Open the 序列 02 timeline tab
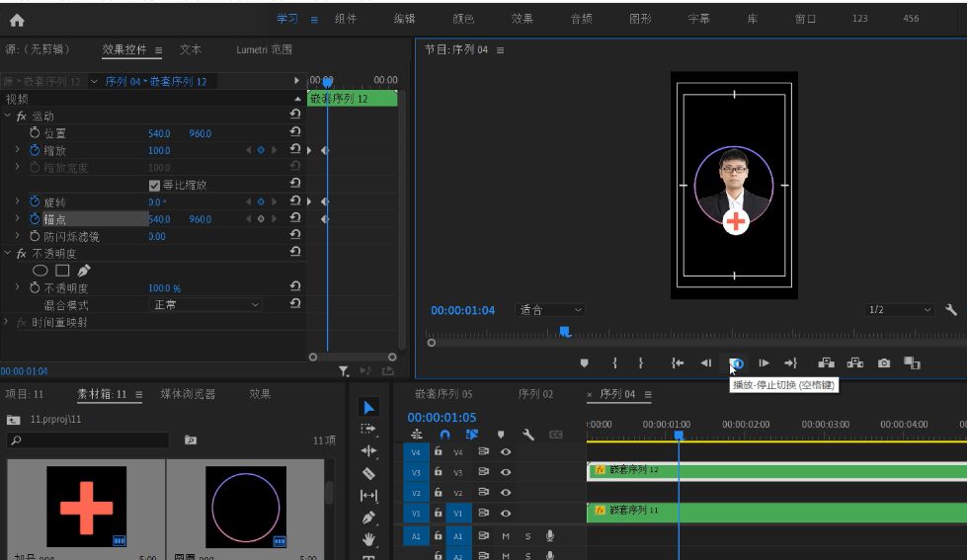This screenshot has height=560, width=967. point(533,394)
